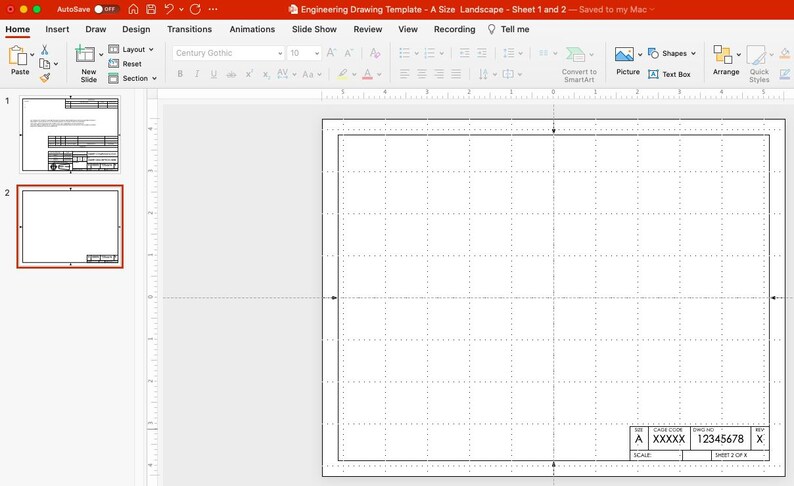
Task: Select slide 1 thumbnail
Action: point(70,135)
